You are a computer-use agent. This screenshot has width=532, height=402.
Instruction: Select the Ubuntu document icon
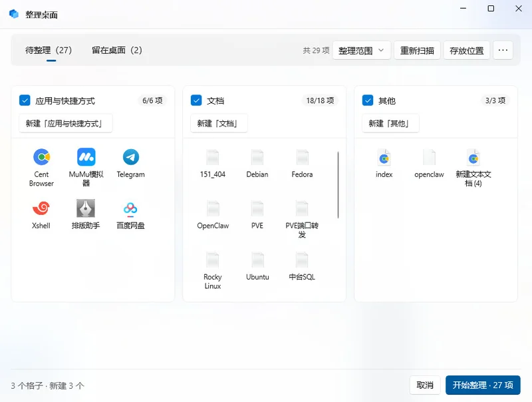[257, 260]
